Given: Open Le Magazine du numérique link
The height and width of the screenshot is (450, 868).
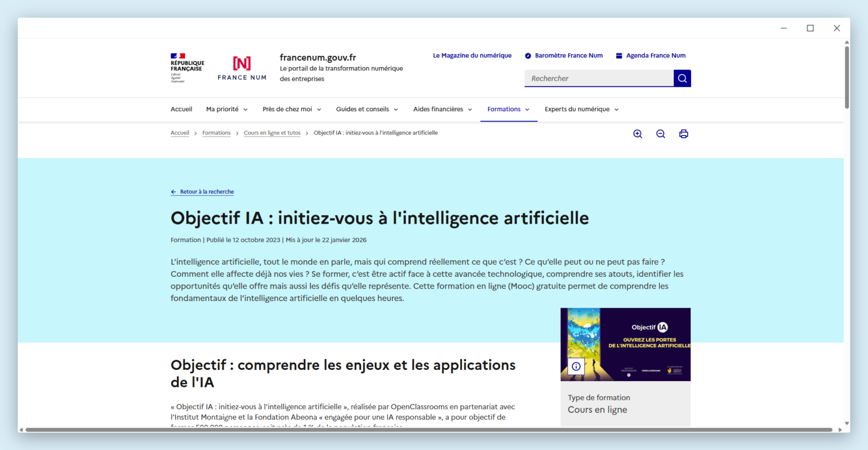Looking at the screenshot, I should coord(472,56).
